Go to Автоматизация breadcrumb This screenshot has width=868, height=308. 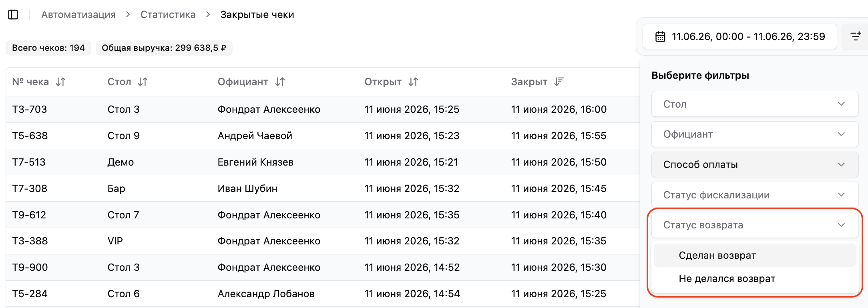click(78, 15)
